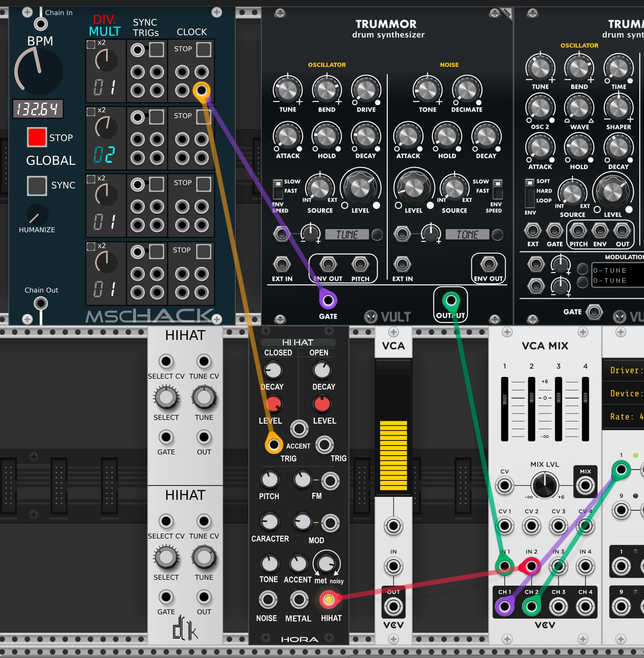Click the VCA MIX output jack labelled MIX
The width and height of the screenshot is (644, 658).
coord(585,486)
